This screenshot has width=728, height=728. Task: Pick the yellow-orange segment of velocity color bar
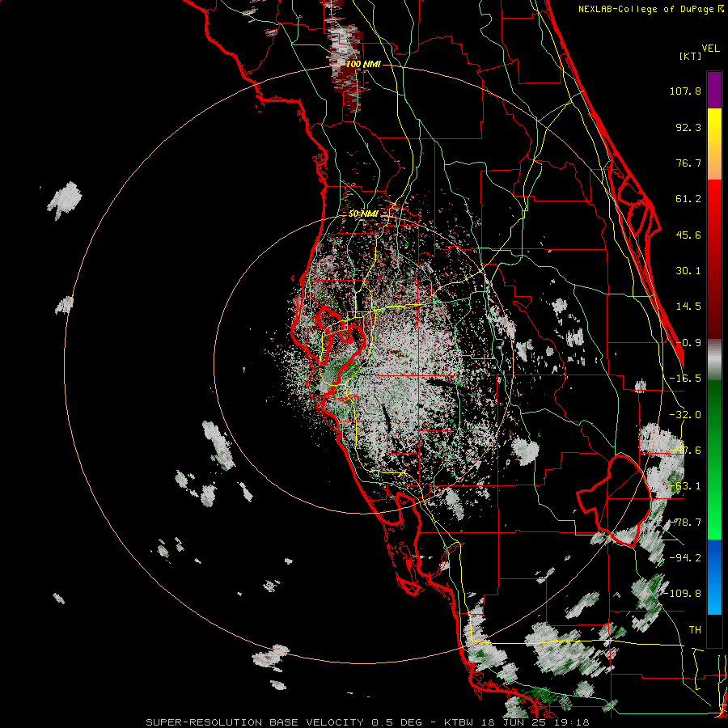coord(714,144)
